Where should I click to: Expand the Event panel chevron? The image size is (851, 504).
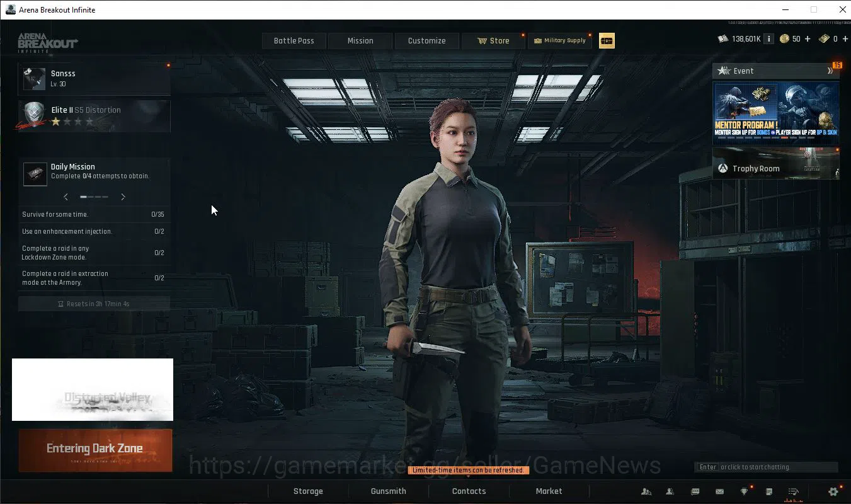coord(830,71)
